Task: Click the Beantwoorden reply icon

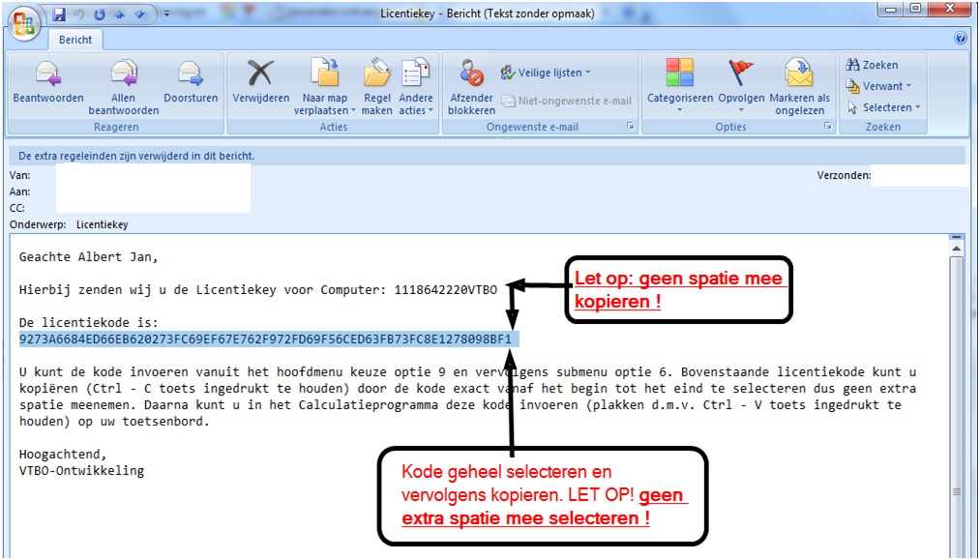Action: [47, 75]
